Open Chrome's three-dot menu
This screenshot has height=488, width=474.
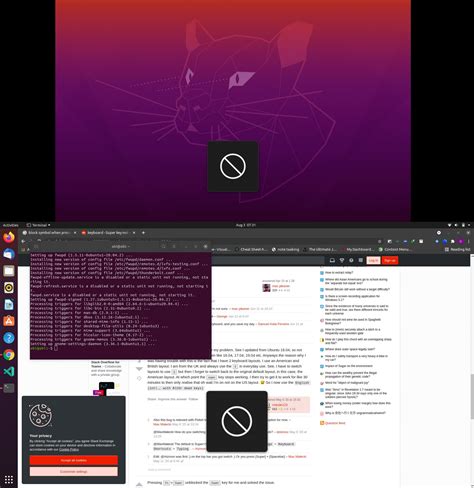tap(468, 241)
